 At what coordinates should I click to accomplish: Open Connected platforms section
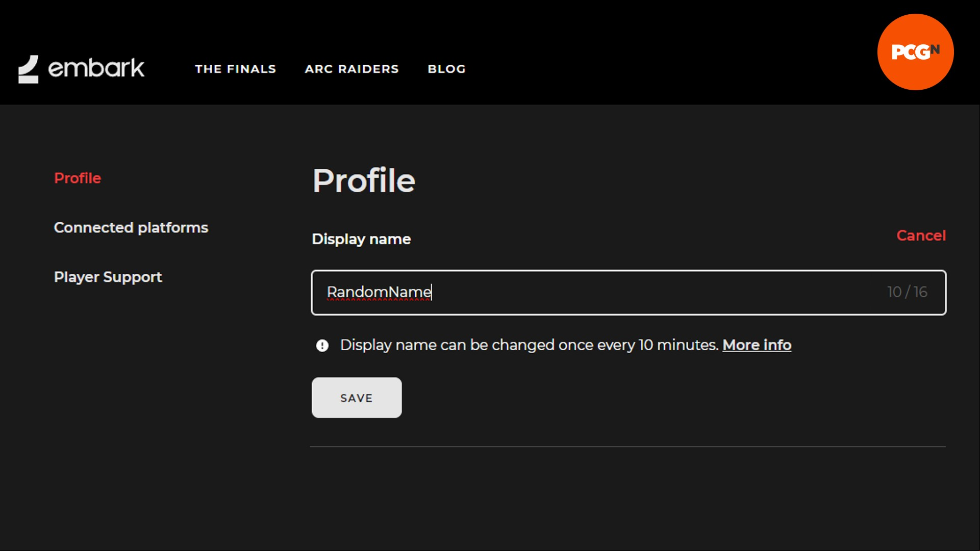[x=131, y=227]
